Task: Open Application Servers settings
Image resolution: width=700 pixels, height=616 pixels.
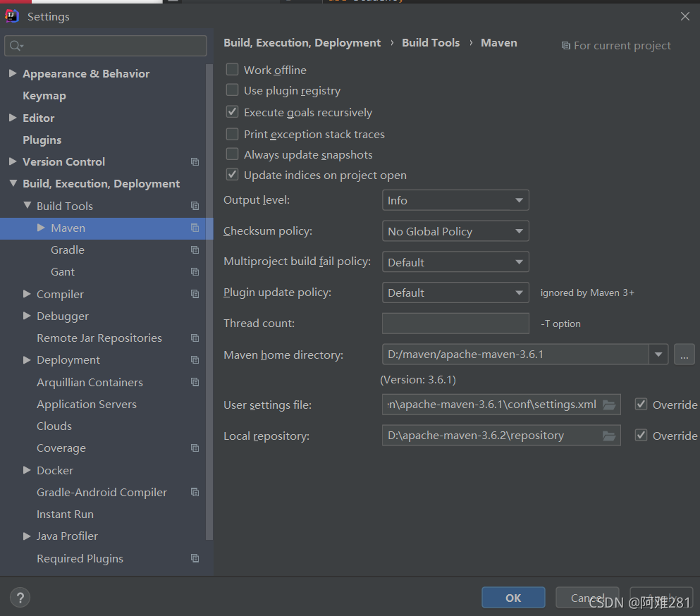Action: [87, 405]
